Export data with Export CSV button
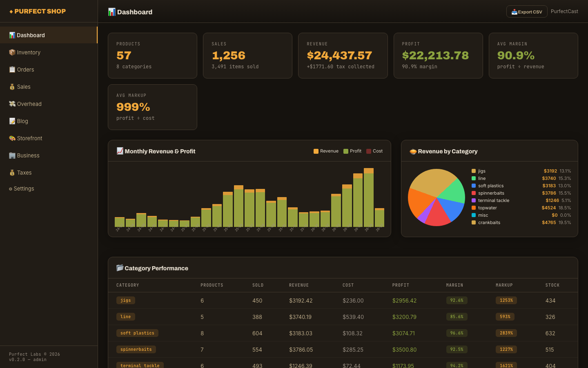The width and height of the screenshot is (588, 368). click(x=527, y=11)
